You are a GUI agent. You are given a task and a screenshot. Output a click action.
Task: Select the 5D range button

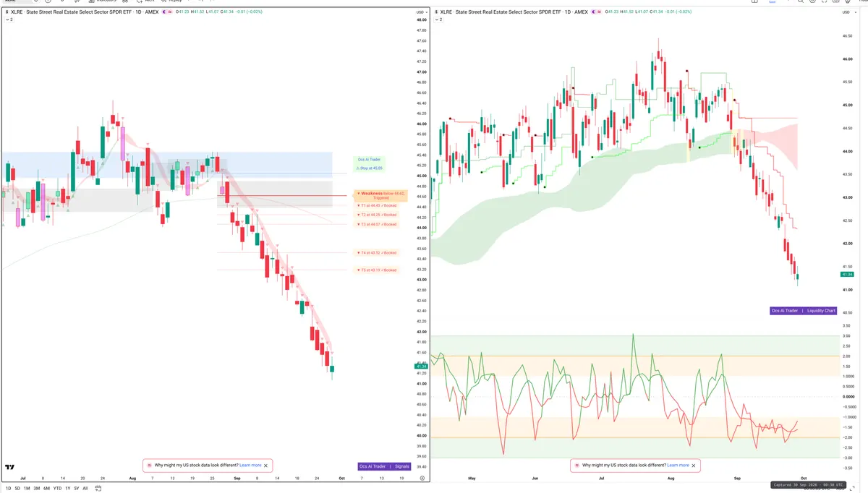[17, 489]
